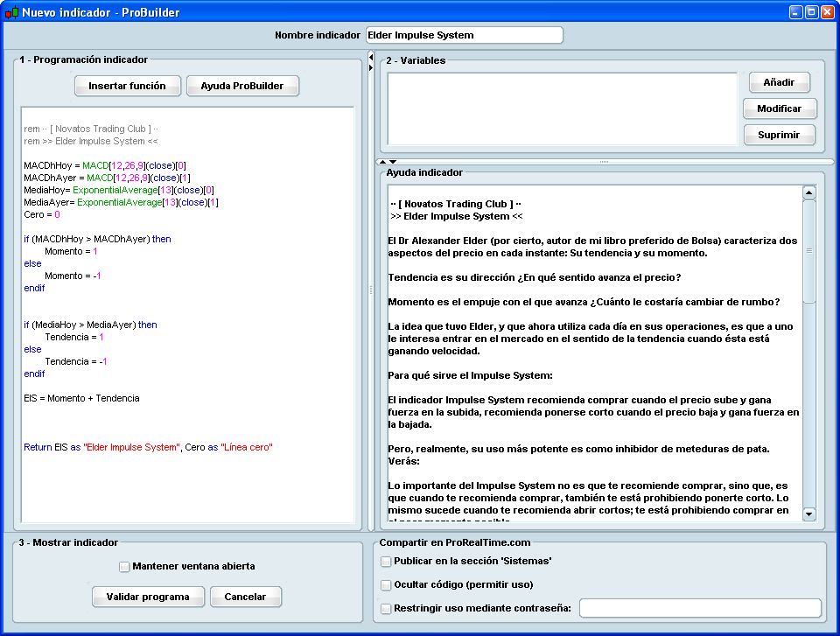Enable Restringir uso mediante contraseña checkbox

click(x=386, y=609)
